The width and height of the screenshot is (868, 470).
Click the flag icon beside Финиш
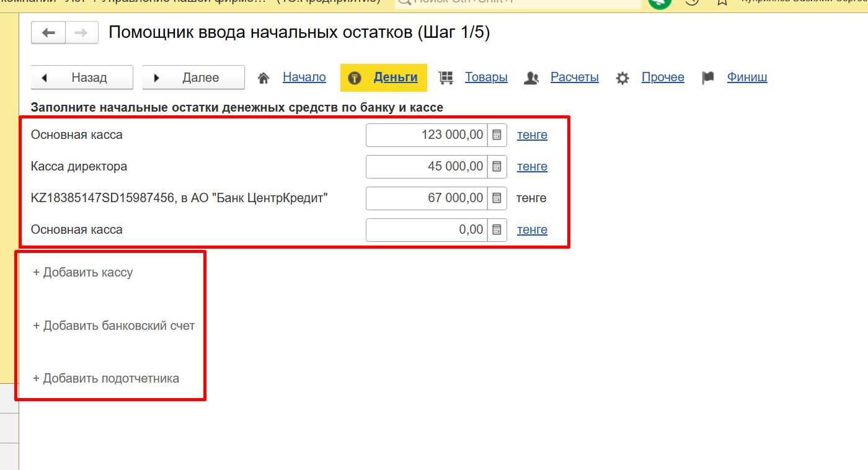(708, 78)
